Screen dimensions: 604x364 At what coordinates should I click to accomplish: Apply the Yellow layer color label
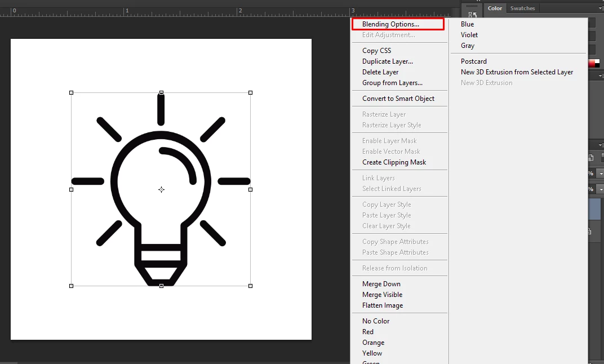point(372,354)
